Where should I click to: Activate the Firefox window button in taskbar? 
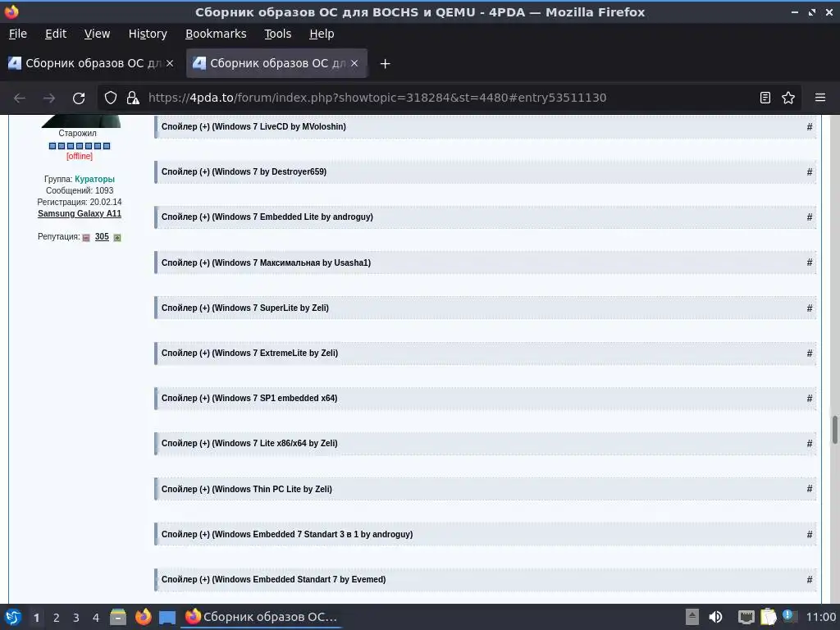coord(262,617)
